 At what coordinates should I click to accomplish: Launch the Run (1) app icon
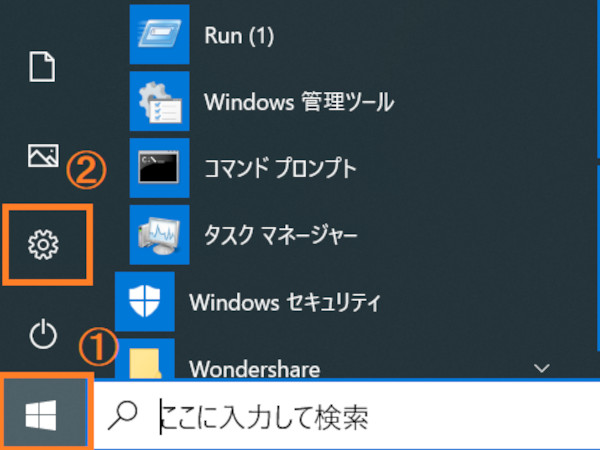click(160, 34)
